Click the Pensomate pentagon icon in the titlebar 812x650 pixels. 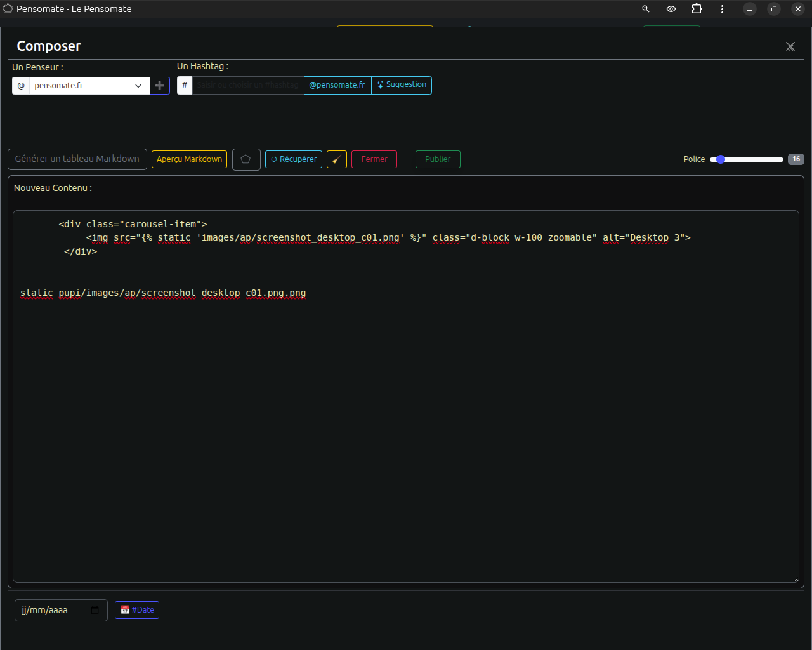click(7, 9)
